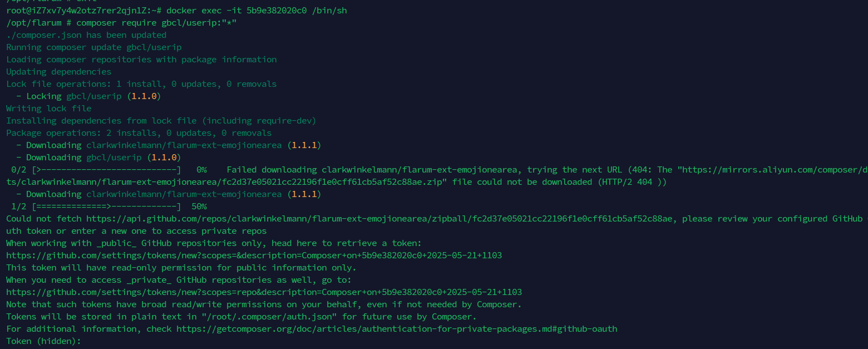Click the "./composer.json has been updated" line
This screenshot has height=349, width=868.
click(x=86, y=35)
